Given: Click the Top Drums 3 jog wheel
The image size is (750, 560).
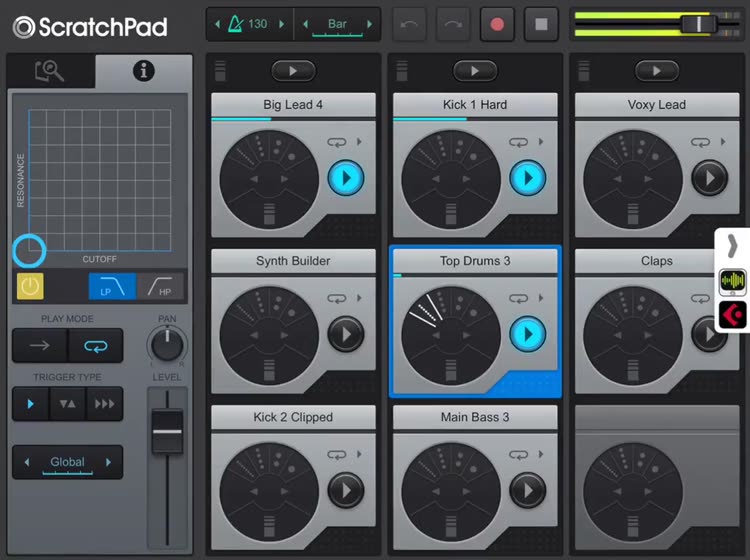Looking at the screenshot, I should click(451, 336).
